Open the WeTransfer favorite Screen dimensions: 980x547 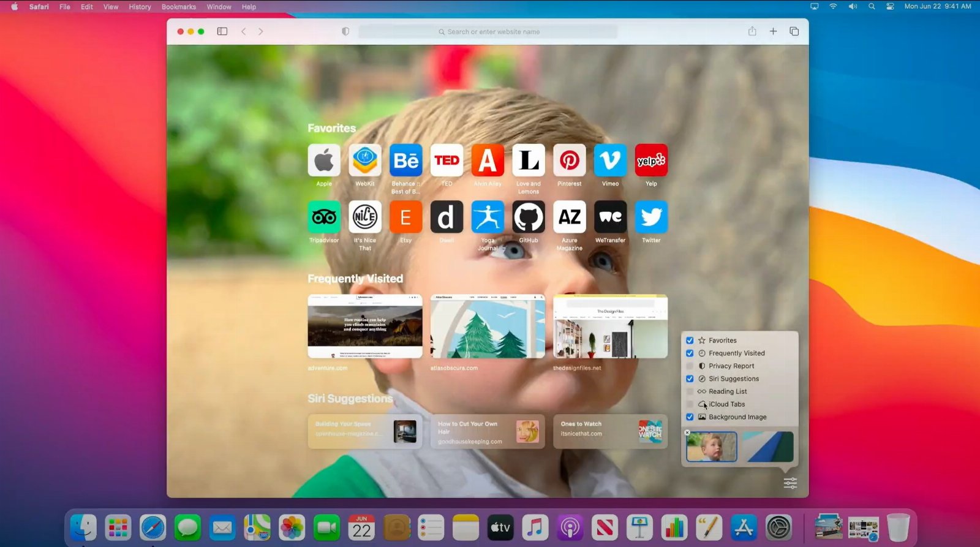611,217
